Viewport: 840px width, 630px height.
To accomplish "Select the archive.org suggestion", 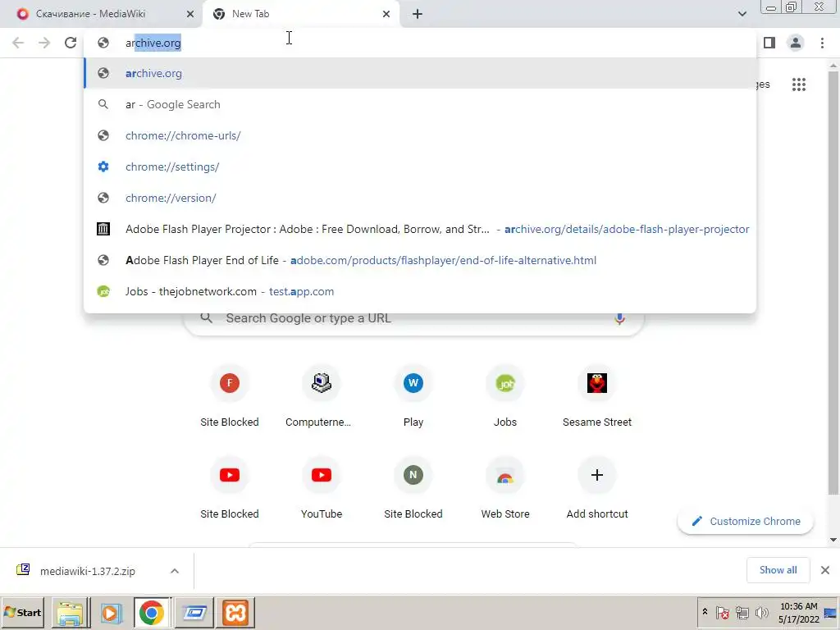I will pos(420,73).
